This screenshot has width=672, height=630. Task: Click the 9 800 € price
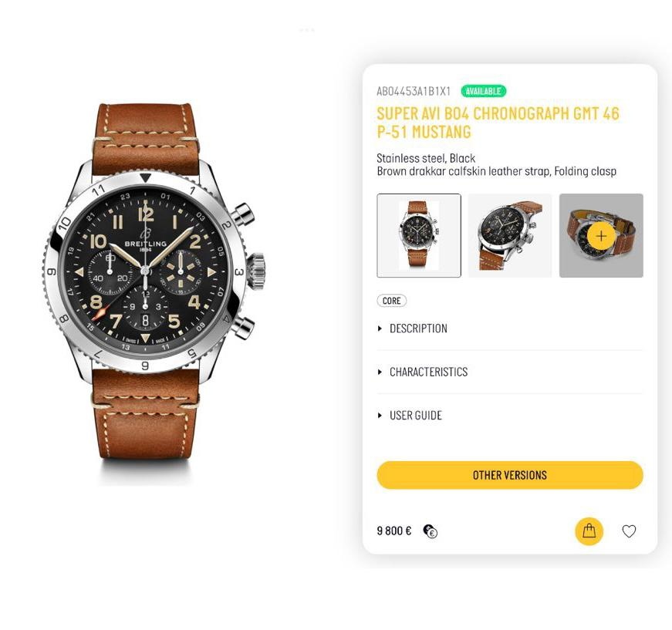(x=393, y=531)
